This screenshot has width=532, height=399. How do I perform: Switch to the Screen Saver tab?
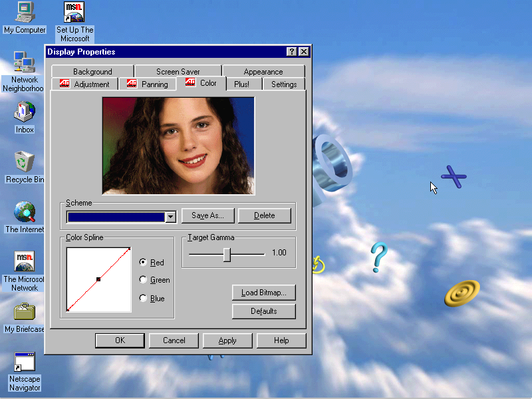click(x=178, y=72)
